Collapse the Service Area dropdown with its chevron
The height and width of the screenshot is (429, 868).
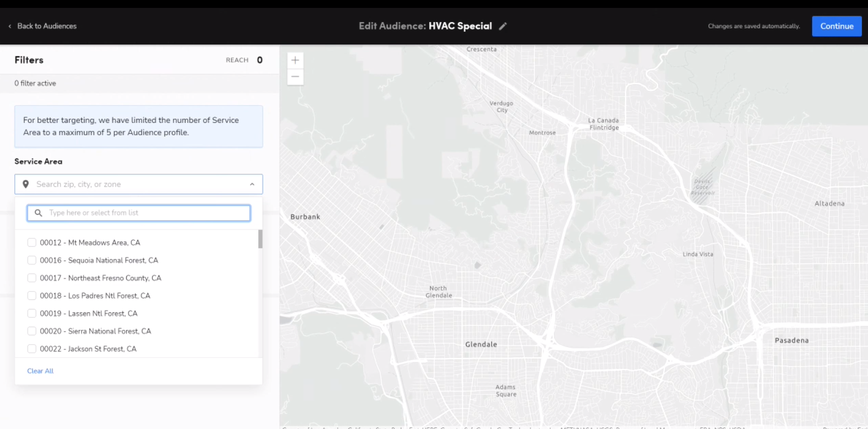point(252,184)
